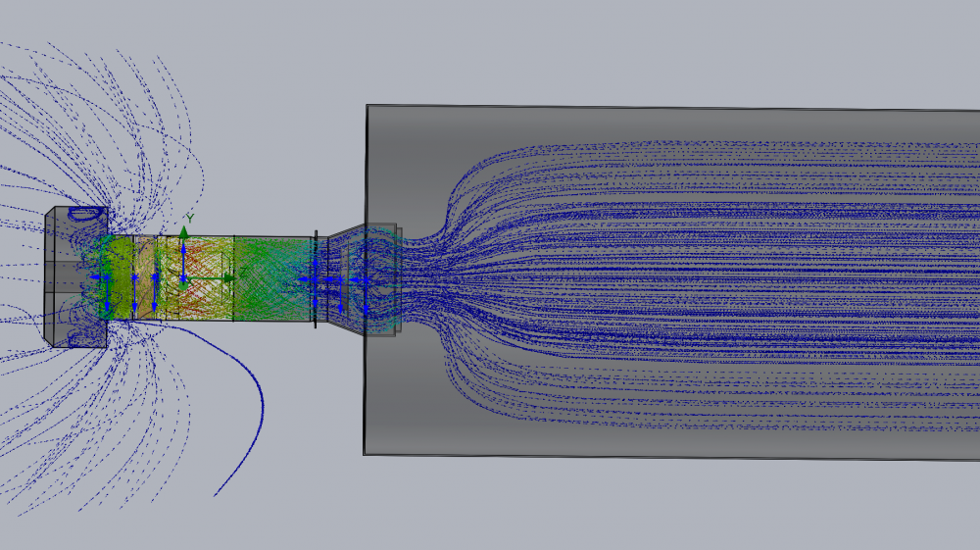Select the blue outlet arrows inside the cone
Viewport: 980px width, 550px height.
coord(338,280)
